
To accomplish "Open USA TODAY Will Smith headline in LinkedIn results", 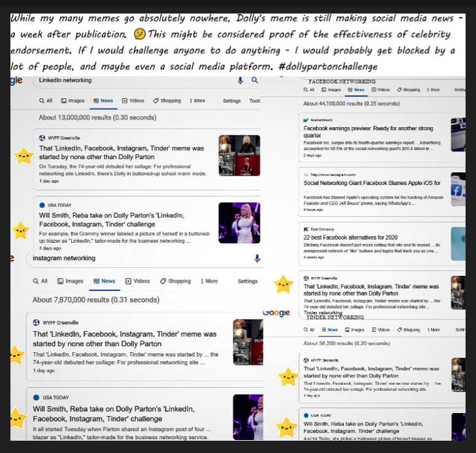I will point(111,219).
